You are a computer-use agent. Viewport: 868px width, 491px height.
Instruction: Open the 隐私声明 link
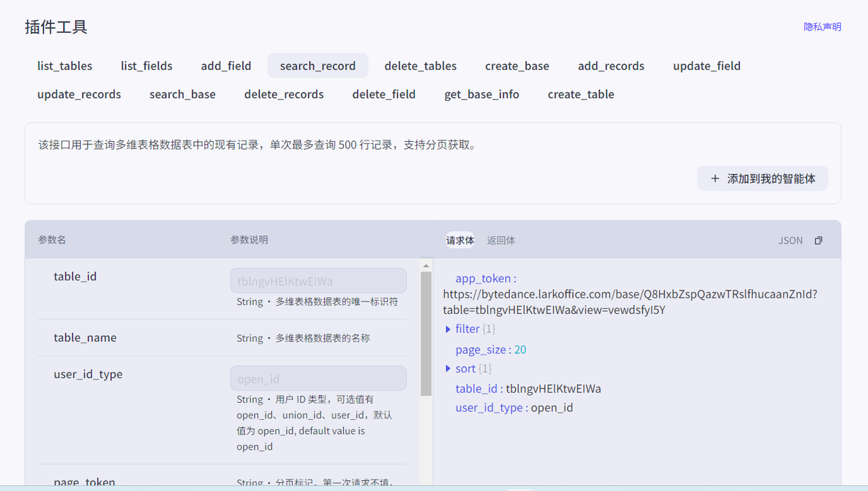point(822,27)
